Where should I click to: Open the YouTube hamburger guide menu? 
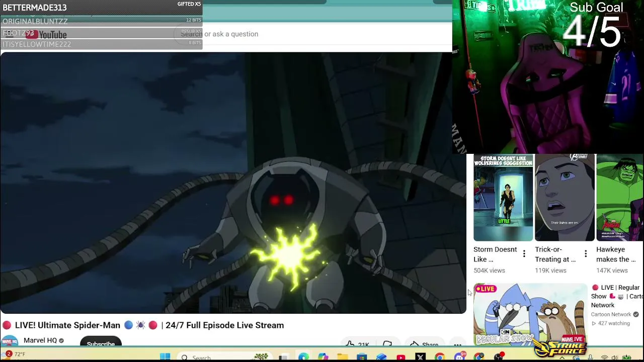click(x=9, y=34)
